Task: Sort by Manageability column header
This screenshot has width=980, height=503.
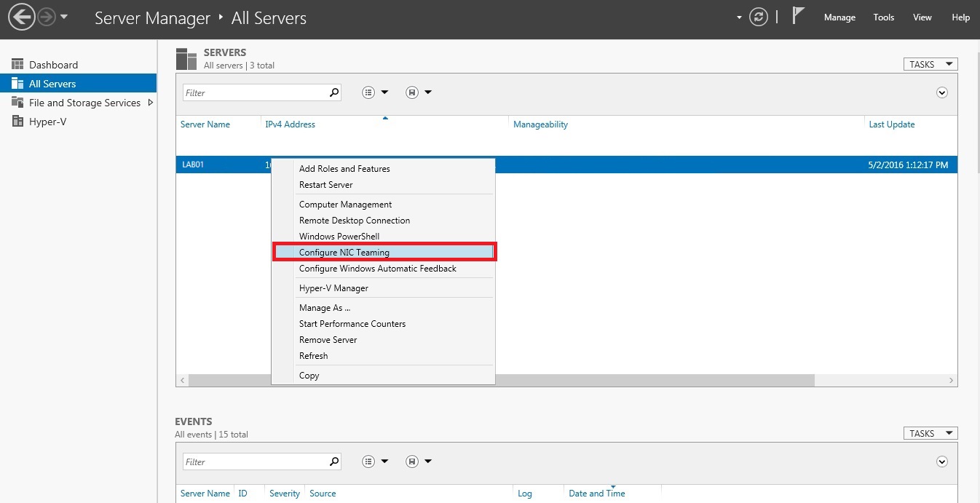Action: point(540,124)
